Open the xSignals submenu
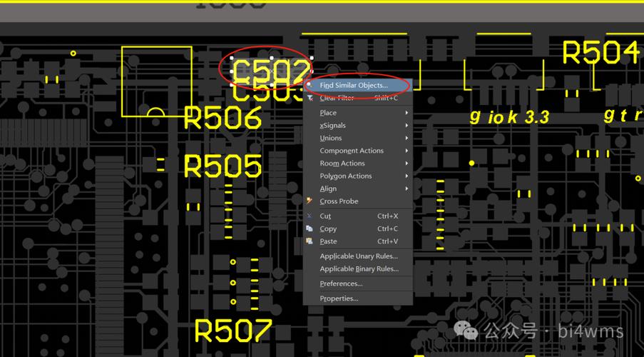The height and width of the screenshot is (357, 644). click(x=358, y=126)
